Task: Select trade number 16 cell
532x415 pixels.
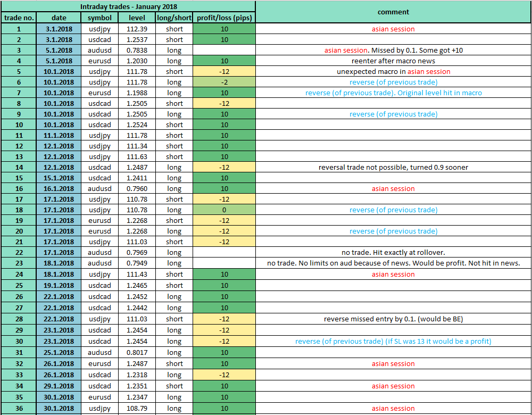Action: point(19,188)
